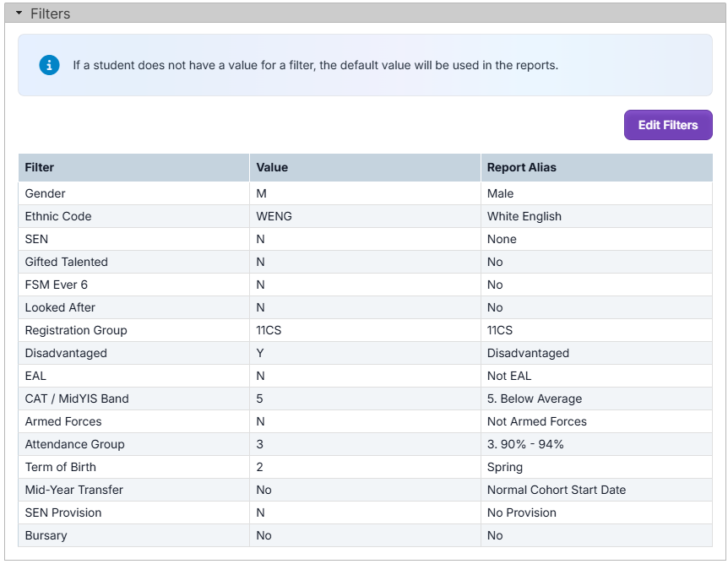Click the '3. 90% - 94%' alias
728x564 pixels.
[524, 444]
